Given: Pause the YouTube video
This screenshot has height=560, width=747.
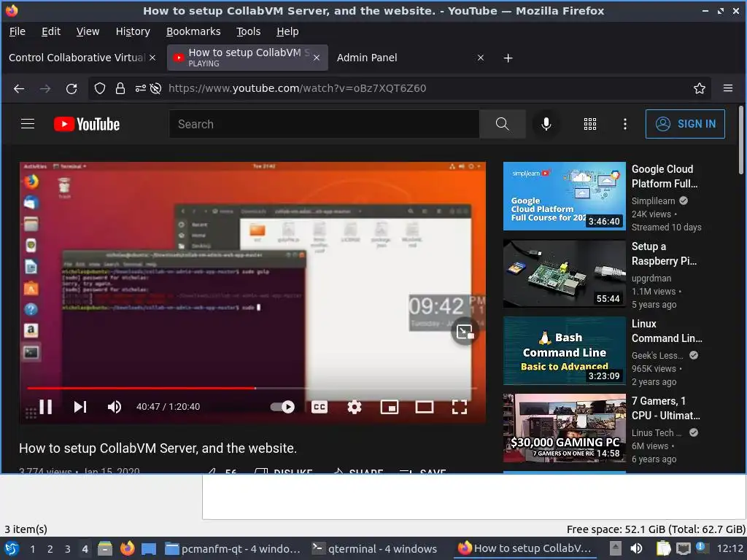Looking at the screenshot, I should click(46, 407).
